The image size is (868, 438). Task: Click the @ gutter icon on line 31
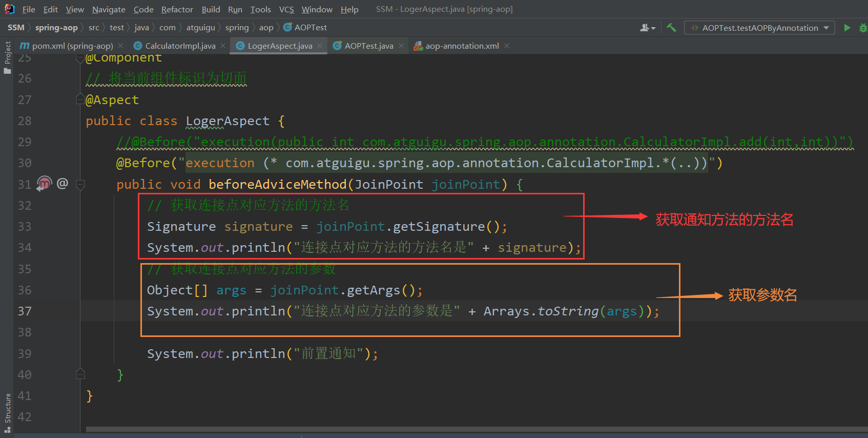pos(63,183)
